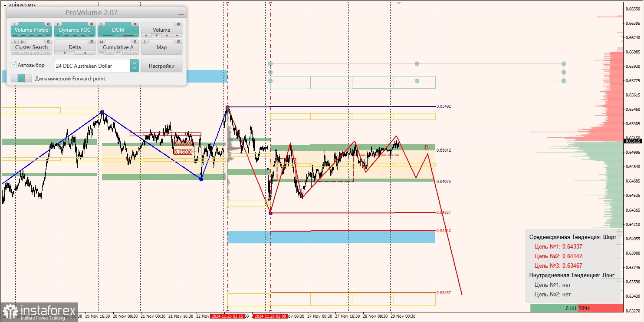Viewport: 644px width, 322px height.
Task: Click the 0.64142 red level label on chart
Action: click(x=444, y=231)
